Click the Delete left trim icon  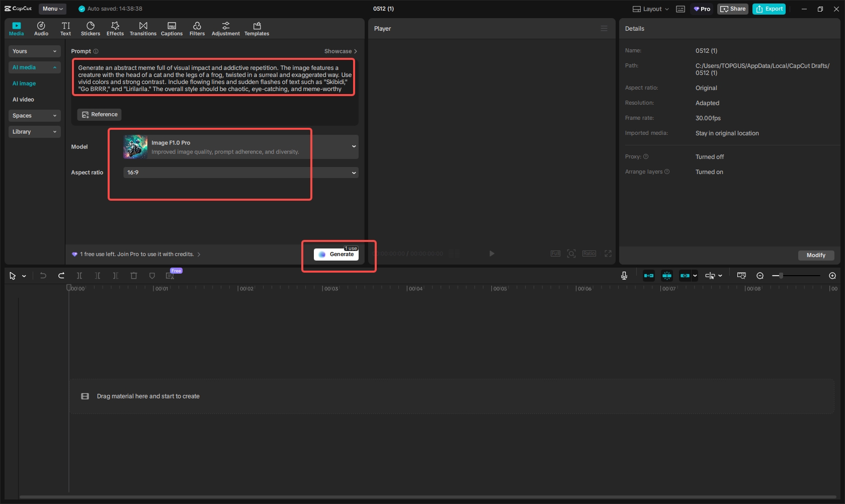click(x=98, y=276)
